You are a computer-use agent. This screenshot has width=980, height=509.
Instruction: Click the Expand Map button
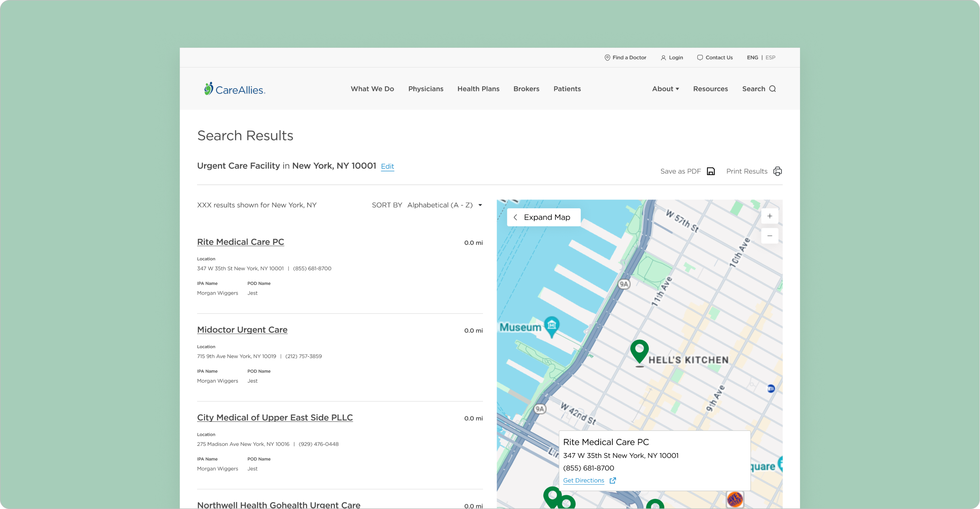pyautogui.click(x=543, y=217)
